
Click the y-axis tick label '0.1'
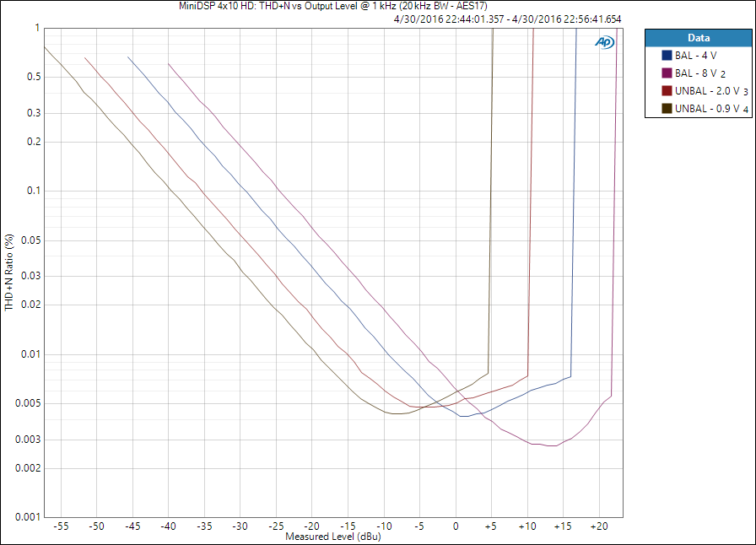(34, 191)
